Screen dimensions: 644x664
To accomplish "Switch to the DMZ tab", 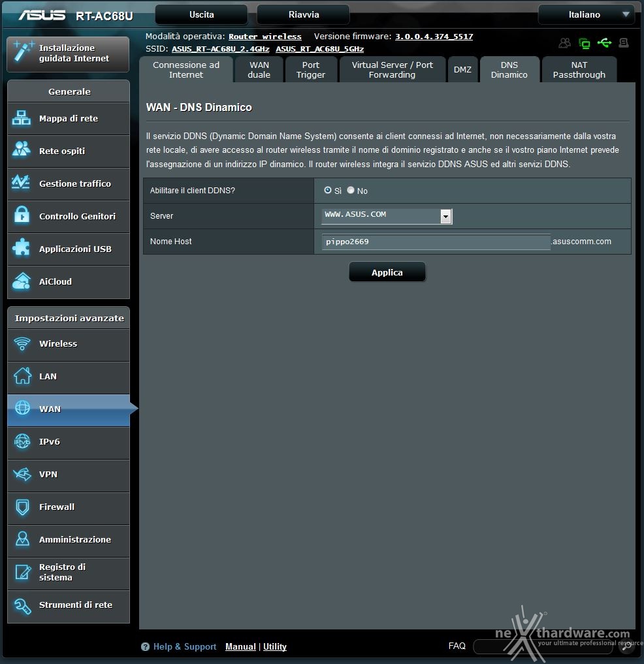I will point(462,70).
